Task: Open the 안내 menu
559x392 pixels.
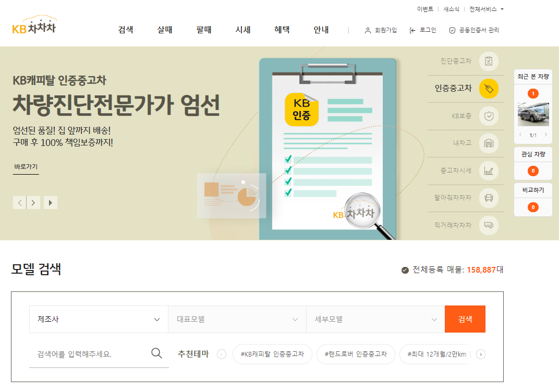Action: pos(321,30)
